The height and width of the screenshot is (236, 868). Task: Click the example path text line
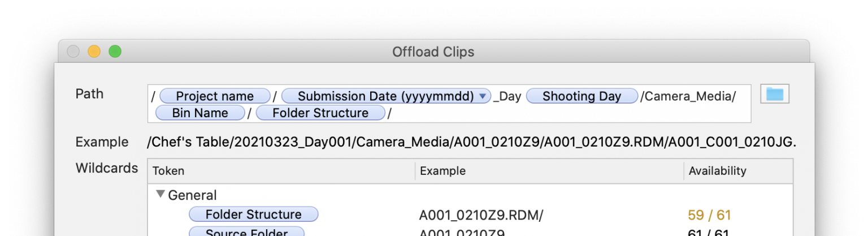471,142
